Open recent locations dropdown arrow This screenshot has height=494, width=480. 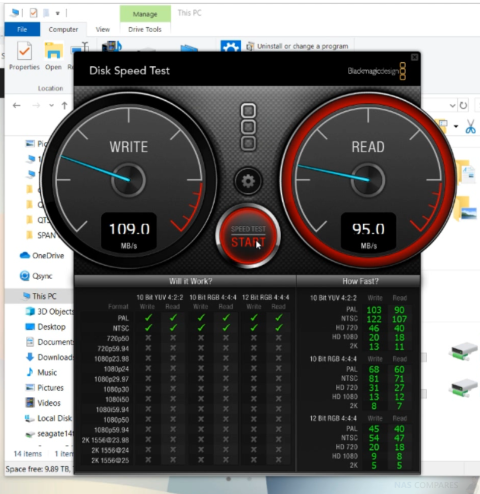51,106
